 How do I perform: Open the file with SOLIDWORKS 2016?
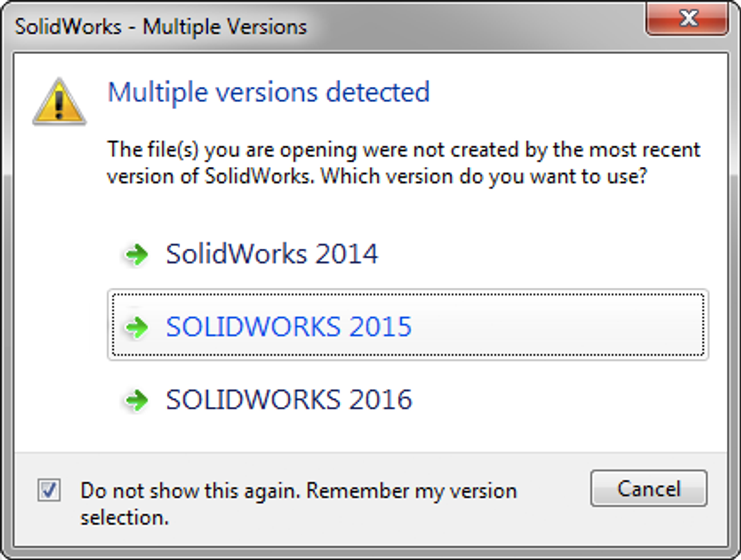(x=289, y=399)
